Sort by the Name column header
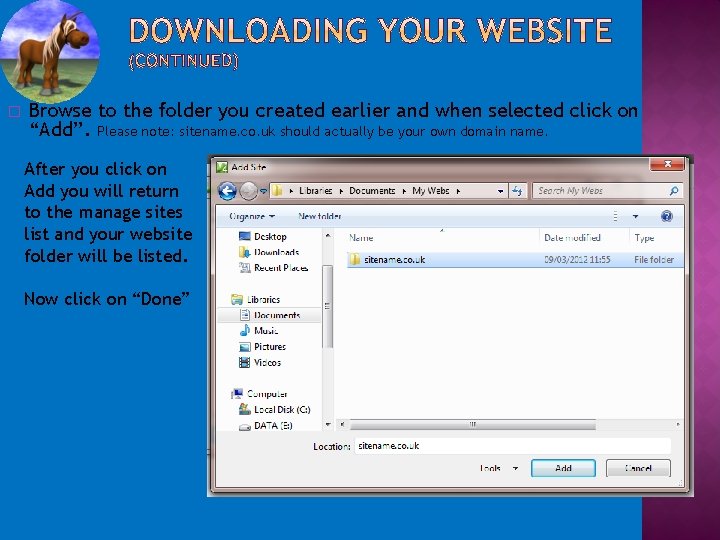The height and width of the screenshot is (540, 720). (361, 238)
